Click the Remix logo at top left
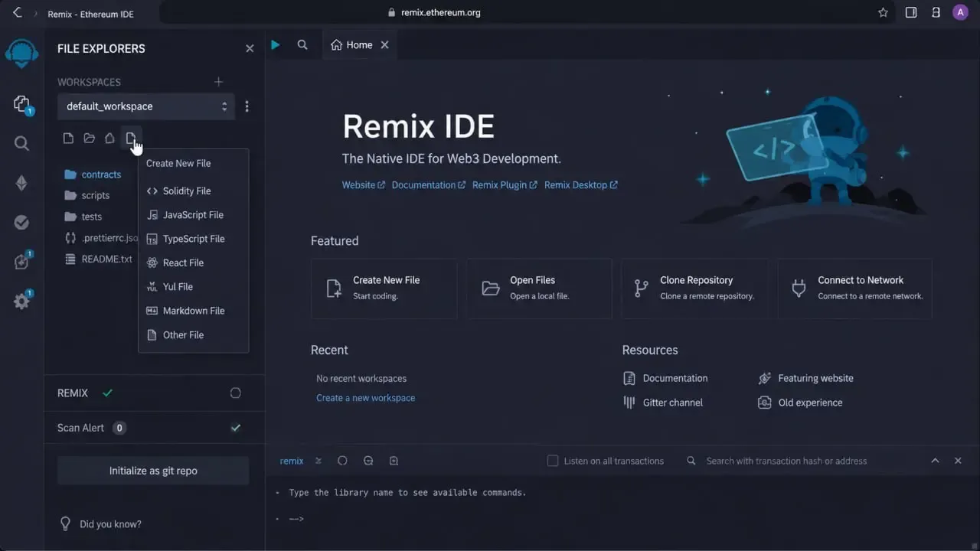The image size is (980, 551). point(21,54)
